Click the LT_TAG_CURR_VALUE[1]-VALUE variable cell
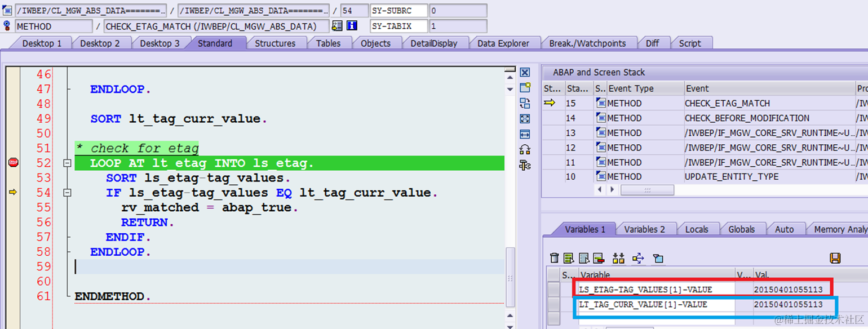This screenshot has height=329, width=868. pyautogui.click(x=657, y=304)
